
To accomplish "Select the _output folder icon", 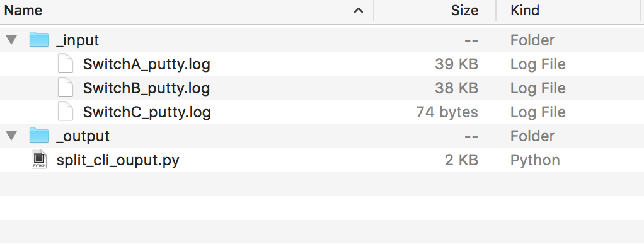I will pos(39,136).
